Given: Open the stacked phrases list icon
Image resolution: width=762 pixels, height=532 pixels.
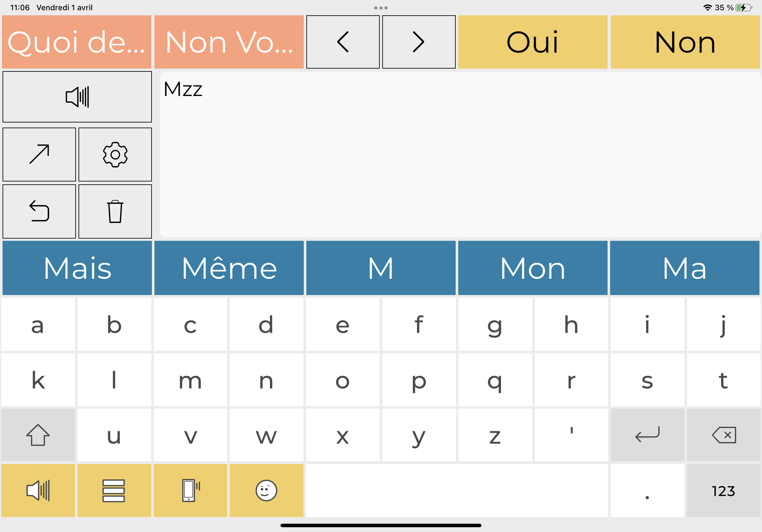Looking at the screenshot, I should point(114,490).
